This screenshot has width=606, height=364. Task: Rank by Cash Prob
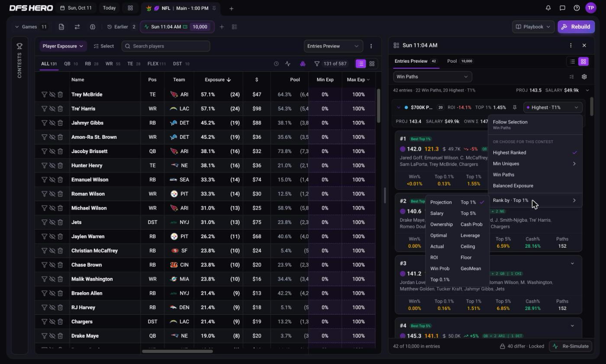click(x=471, y=224)
